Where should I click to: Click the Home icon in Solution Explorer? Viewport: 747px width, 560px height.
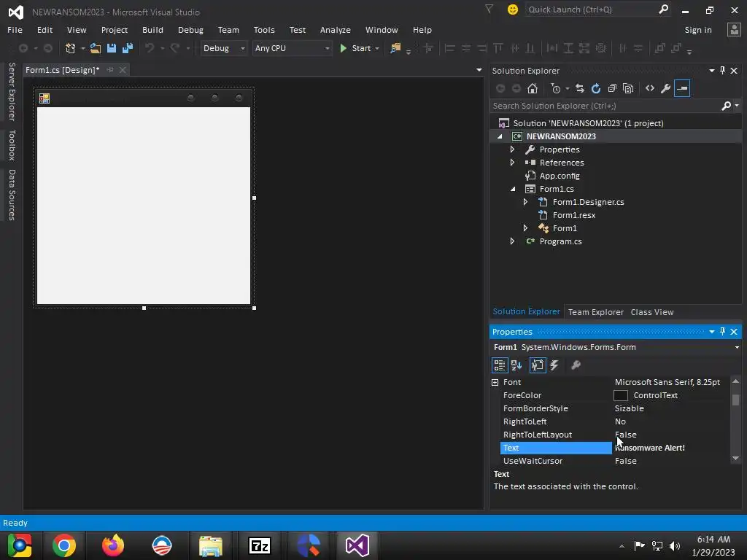pyautogui.click(x=532, y=88)
